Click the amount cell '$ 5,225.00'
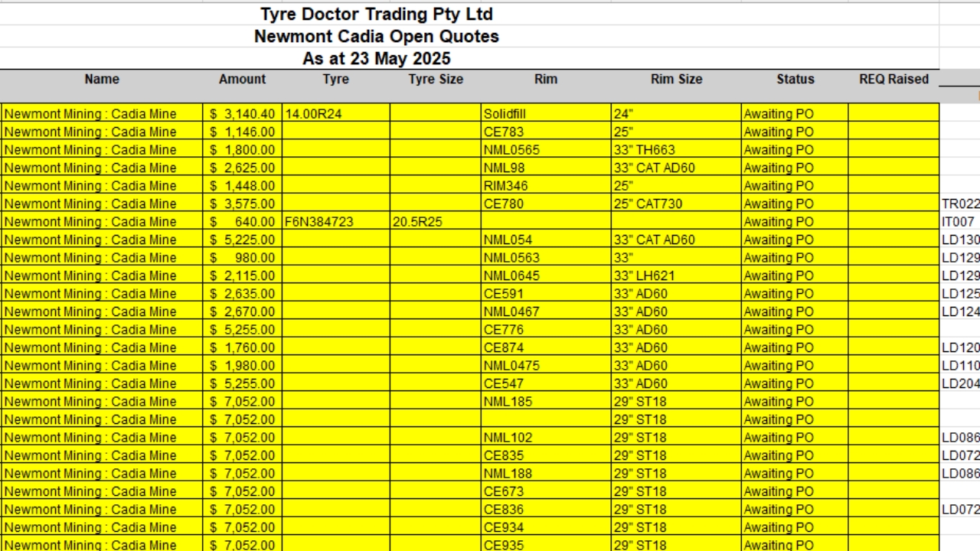The image size is (980, 551). [243, 240]
